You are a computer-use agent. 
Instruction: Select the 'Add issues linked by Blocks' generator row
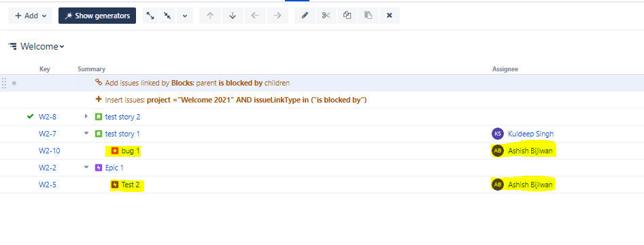pos(322,83)
